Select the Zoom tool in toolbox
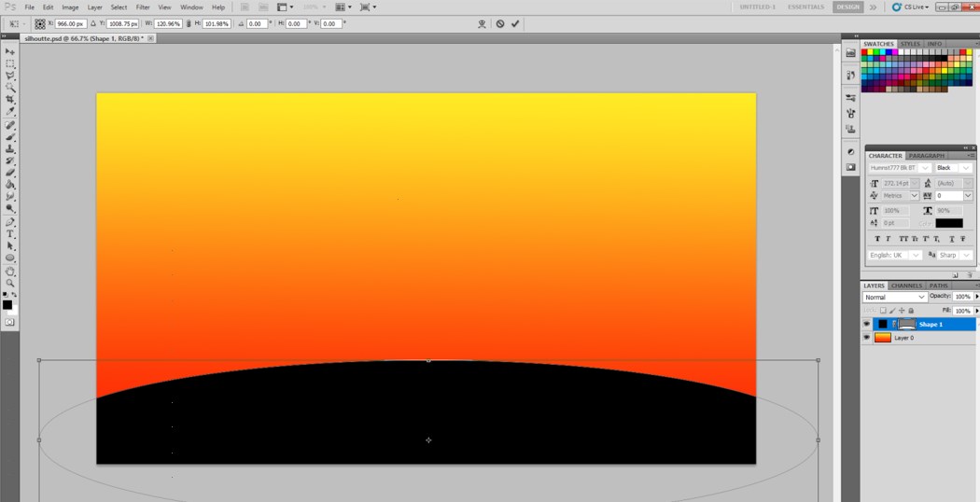 [x=10, y=283]
